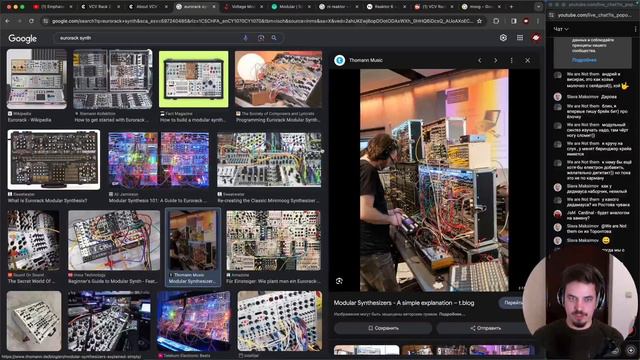
Task: Close the active eurorack search tab
Action: tap(213, 7)
